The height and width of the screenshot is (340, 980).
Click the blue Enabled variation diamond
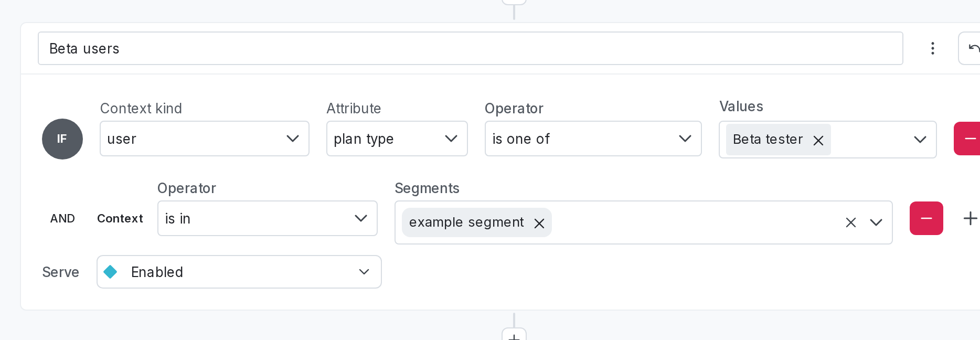(x=110, y=272)
